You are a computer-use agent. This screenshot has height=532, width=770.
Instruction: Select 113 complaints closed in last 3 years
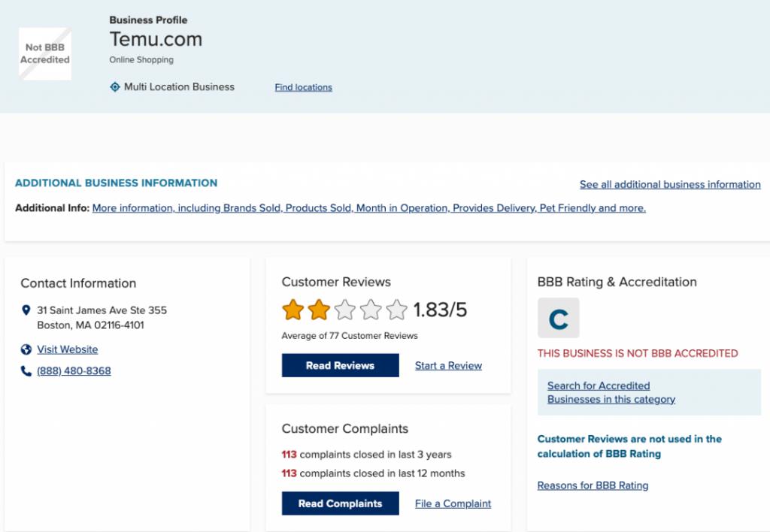[366, 455]
